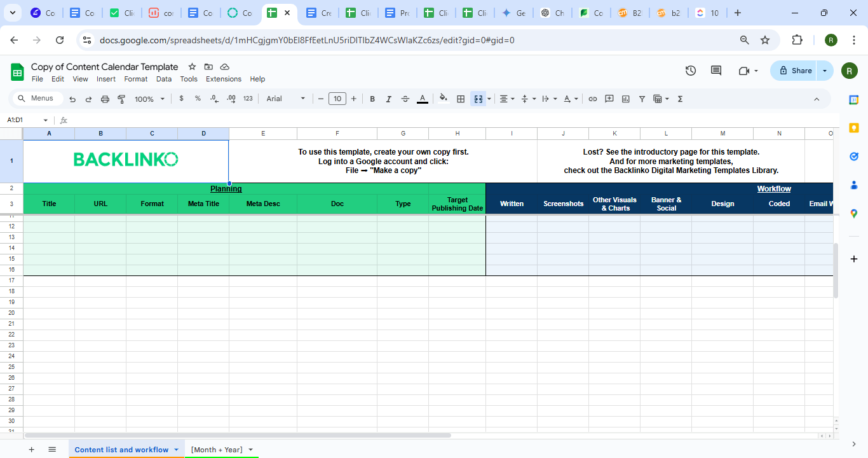The width and height of the screenshot is (868, 458).
Task: Open more number formats 123
Action: coord(248,99)
